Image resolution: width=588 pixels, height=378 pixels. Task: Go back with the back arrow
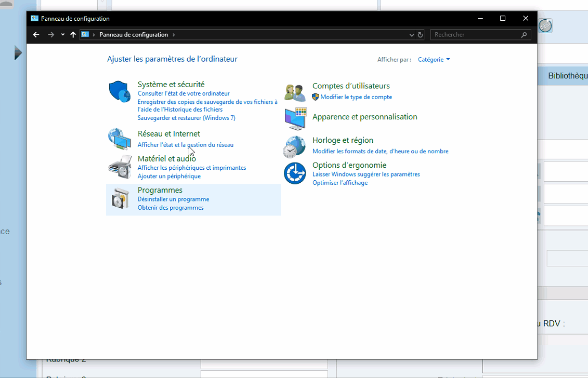pyautogui.click(x=36, y=35)
